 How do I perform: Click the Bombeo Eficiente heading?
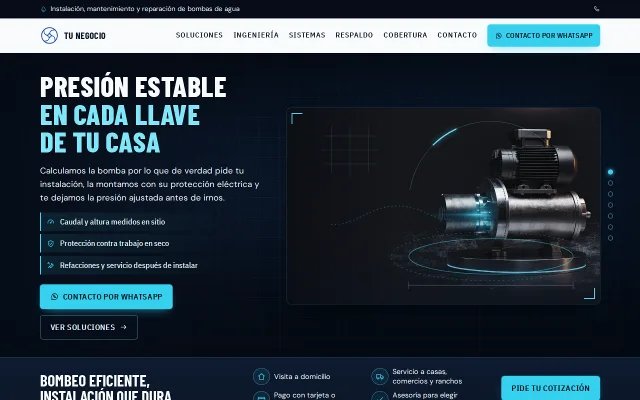pyautogui.click(x=106, y=388)
